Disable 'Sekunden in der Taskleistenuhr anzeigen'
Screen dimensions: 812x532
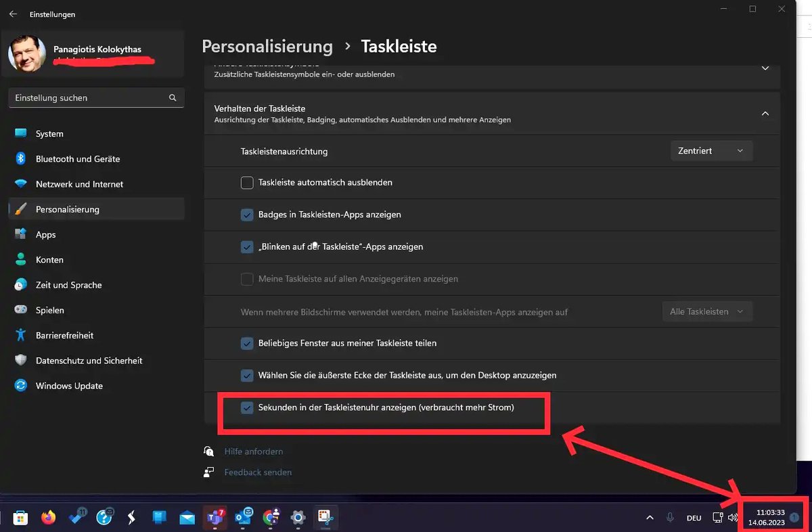[x=247, y=407]
